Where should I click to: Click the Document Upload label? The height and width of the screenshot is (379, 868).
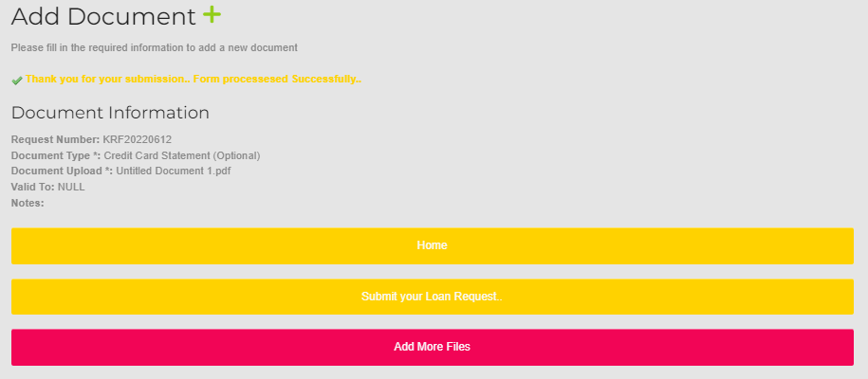tap(62, 171)
